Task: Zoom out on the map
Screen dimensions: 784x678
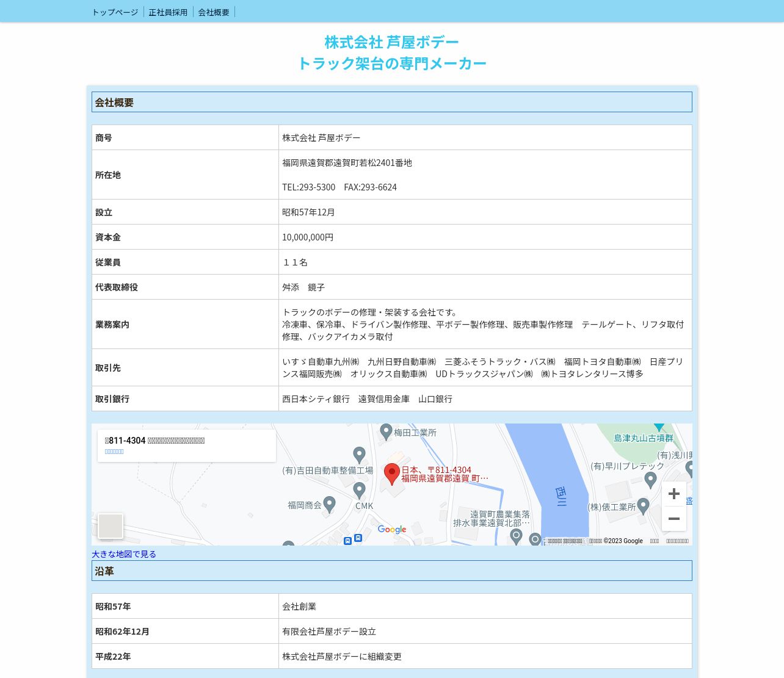Action: point(674,519)
